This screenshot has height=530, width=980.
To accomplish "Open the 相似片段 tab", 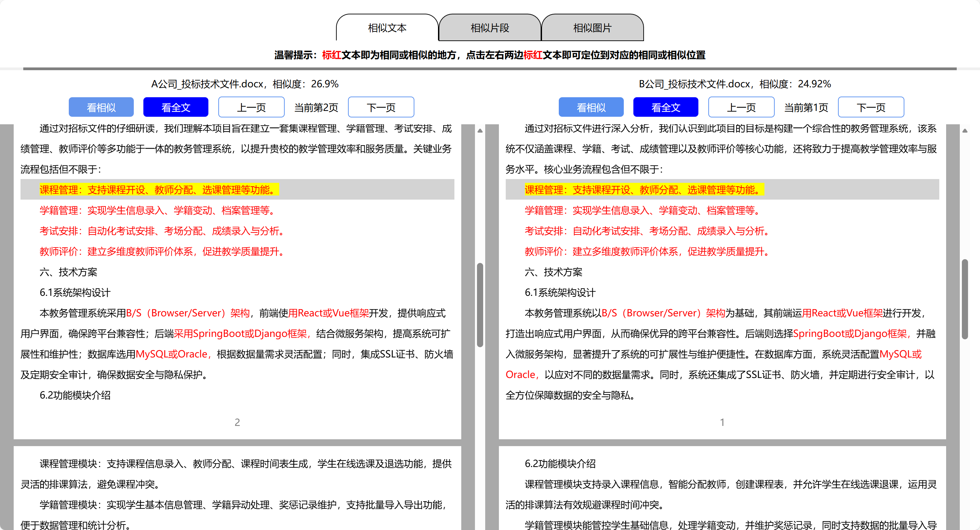I will click(490, 28).
